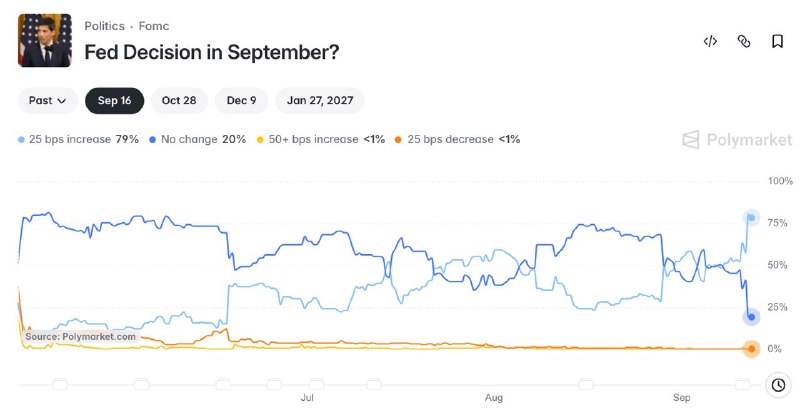The height and width of the screenshot is (414, 800).
Task: Switch to the Oct 28 tab
Action: pos(179,101)
